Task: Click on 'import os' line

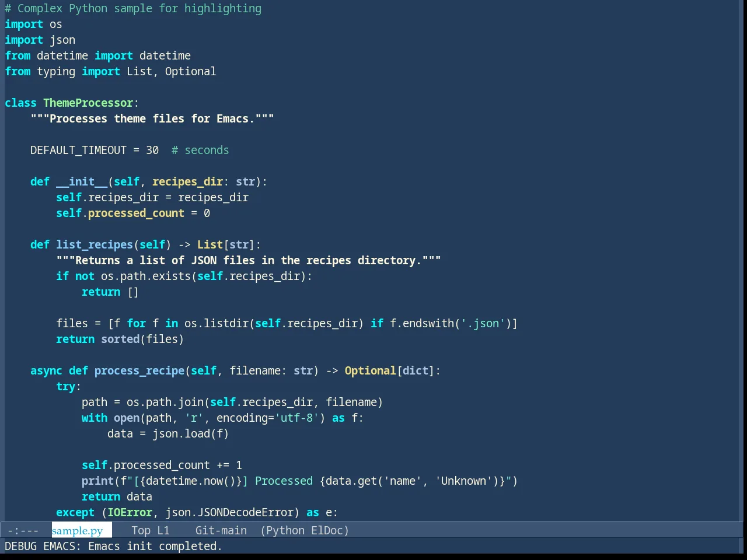Action: (33, 24)
